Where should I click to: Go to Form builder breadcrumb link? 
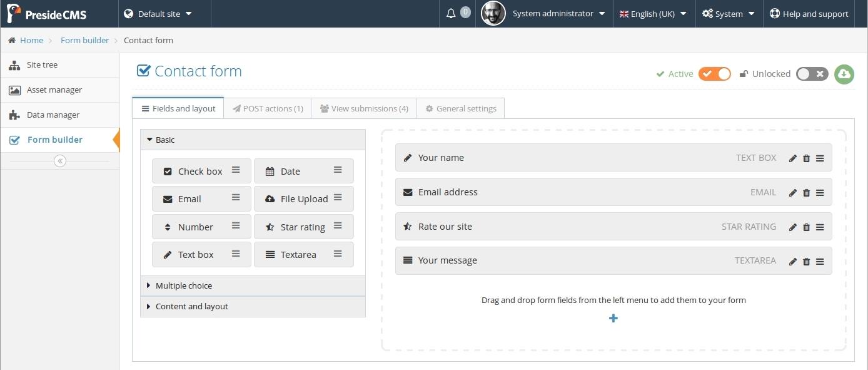click(x=84, y=40)
